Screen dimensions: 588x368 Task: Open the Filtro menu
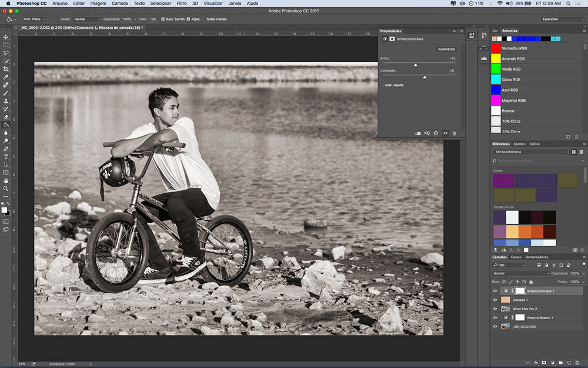[x=182, y=4]
